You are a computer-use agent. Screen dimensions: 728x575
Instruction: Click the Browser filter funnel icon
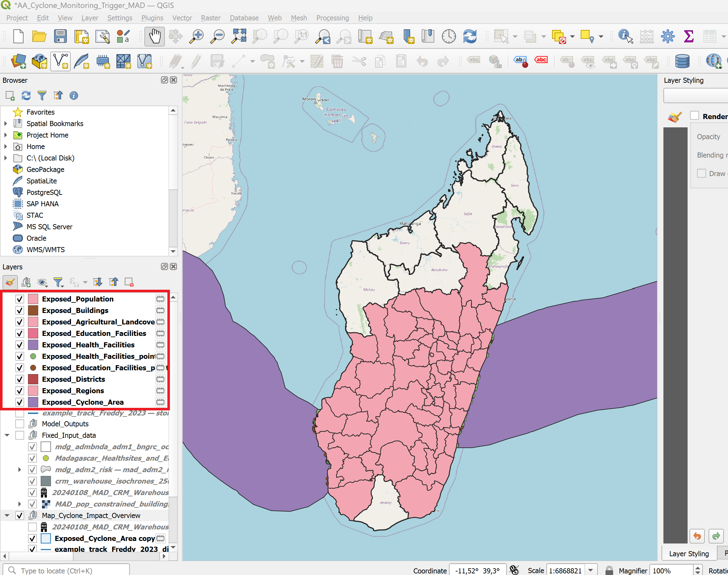click(42, 96)
